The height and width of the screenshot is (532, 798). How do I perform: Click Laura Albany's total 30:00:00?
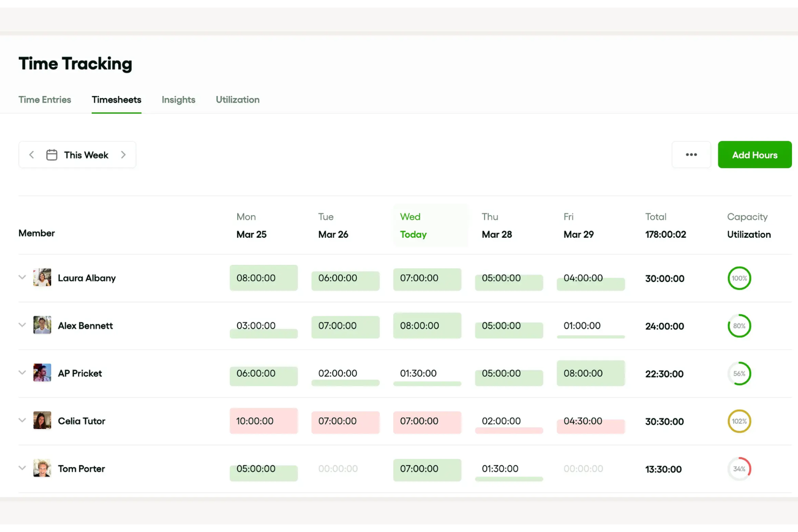[x=665, y=279]
